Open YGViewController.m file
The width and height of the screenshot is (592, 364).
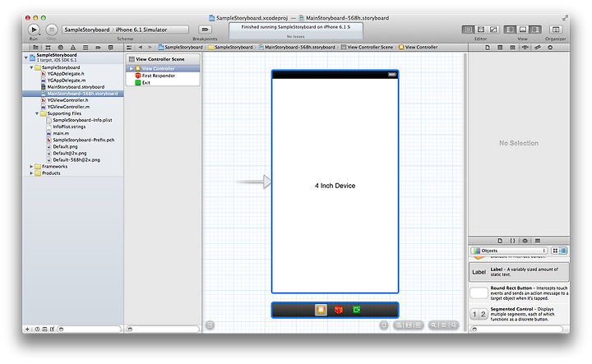point(68,107)
